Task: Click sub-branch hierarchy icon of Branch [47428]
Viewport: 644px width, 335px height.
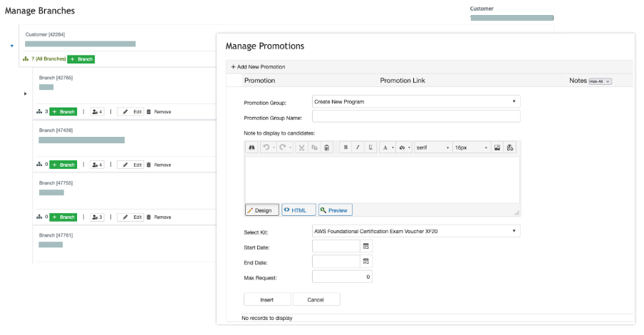Action: point(39,164)
